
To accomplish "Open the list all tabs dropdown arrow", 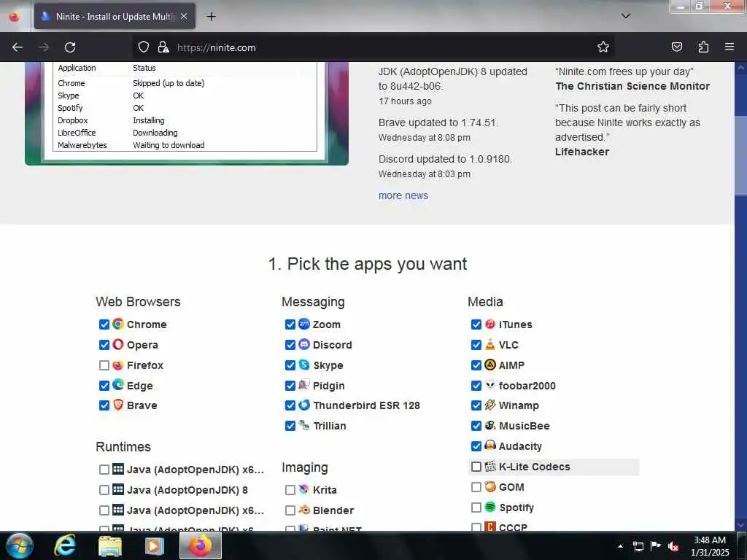I will [625, 16].
